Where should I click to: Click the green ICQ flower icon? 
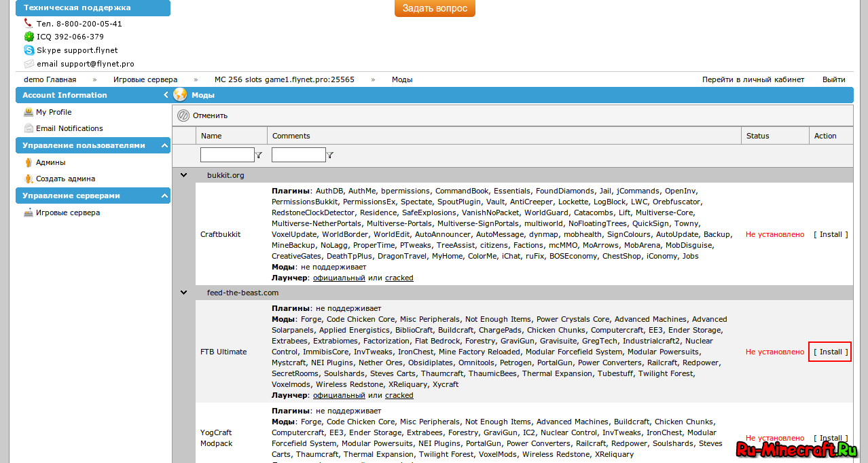click(29, 37)
